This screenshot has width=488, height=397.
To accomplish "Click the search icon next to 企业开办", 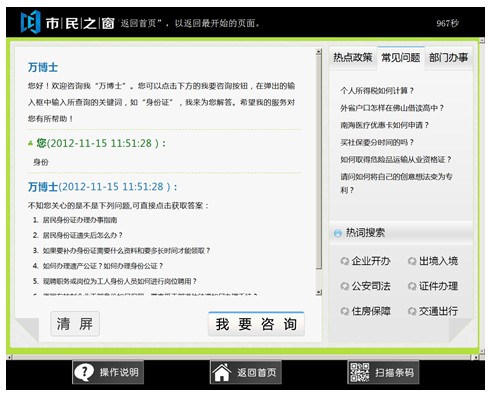I will pyautogui.click(x=345, y=261).
